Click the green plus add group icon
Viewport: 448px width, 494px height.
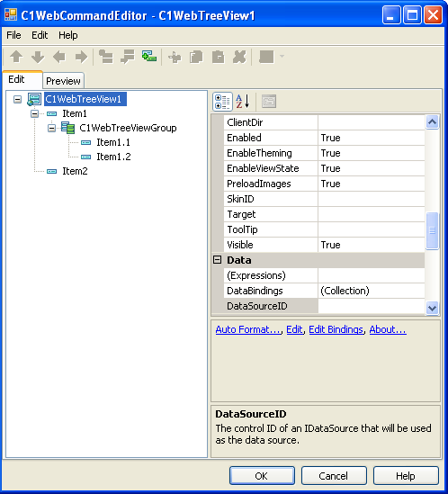tap(149, 57)
